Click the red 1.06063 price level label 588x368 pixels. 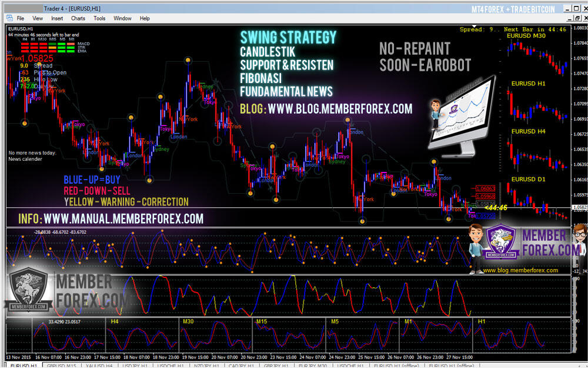click(486, 188)
